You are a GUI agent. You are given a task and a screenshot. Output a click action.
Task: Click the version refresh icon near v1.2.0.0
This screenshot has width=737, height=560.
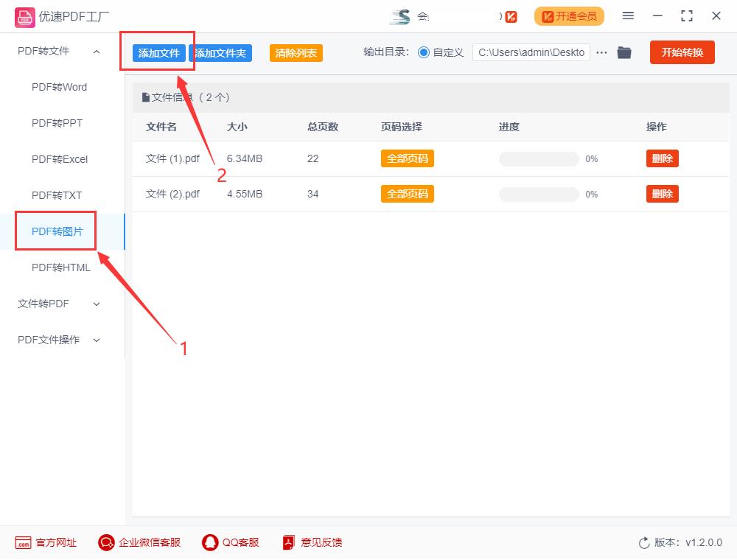click(x=643, y=542)
